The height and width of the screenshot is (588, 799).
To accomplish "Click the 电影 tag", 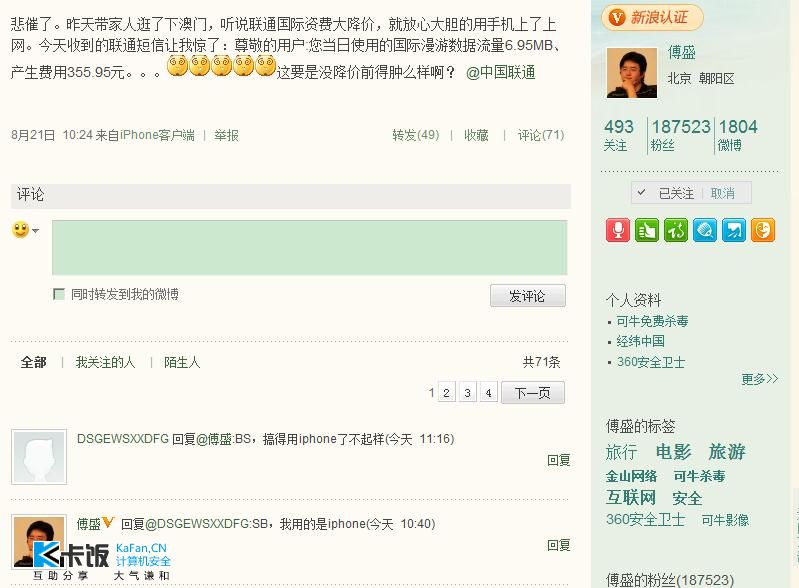I will [x=674, y=452].
